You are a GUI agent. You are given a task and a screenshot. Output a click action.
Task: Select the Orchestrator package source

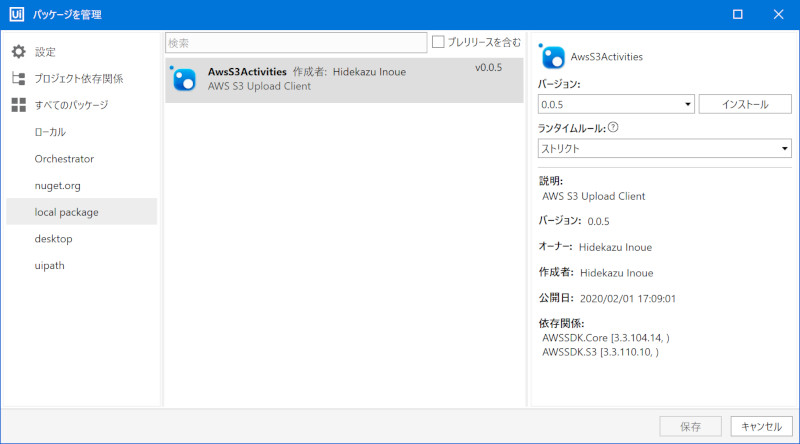64,158
